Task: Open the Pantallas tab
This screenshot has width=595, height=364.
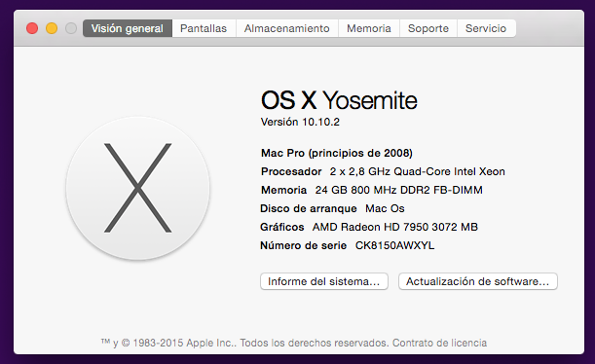Action: (204, 28)
